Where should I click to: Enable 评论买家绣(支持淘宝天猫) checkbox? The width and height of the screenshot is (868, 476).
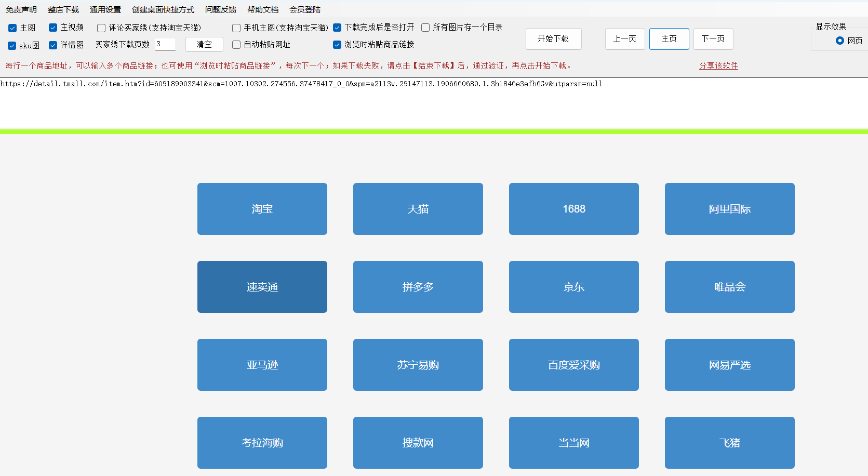tap(101, 28)
